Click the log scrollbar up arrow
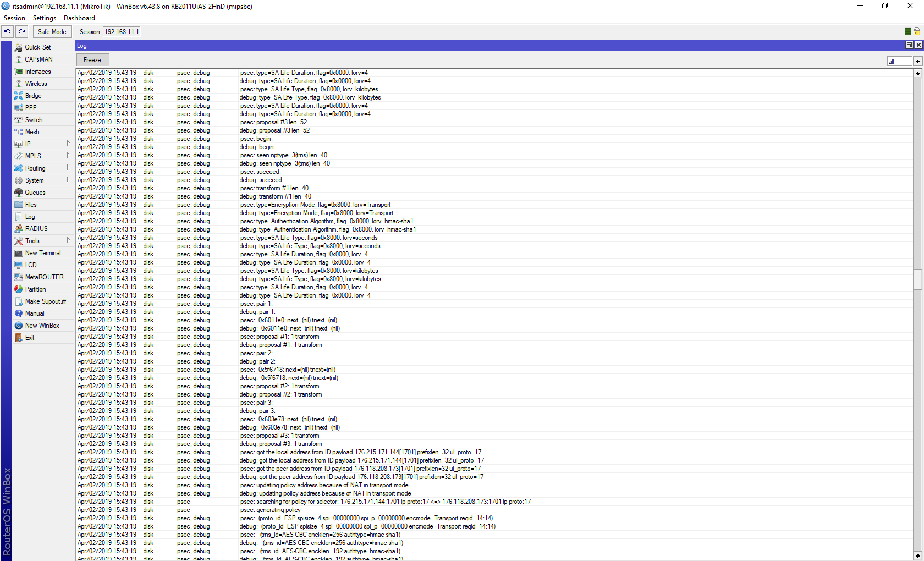This screenshot has width=924, height=561. coord(917,73)
